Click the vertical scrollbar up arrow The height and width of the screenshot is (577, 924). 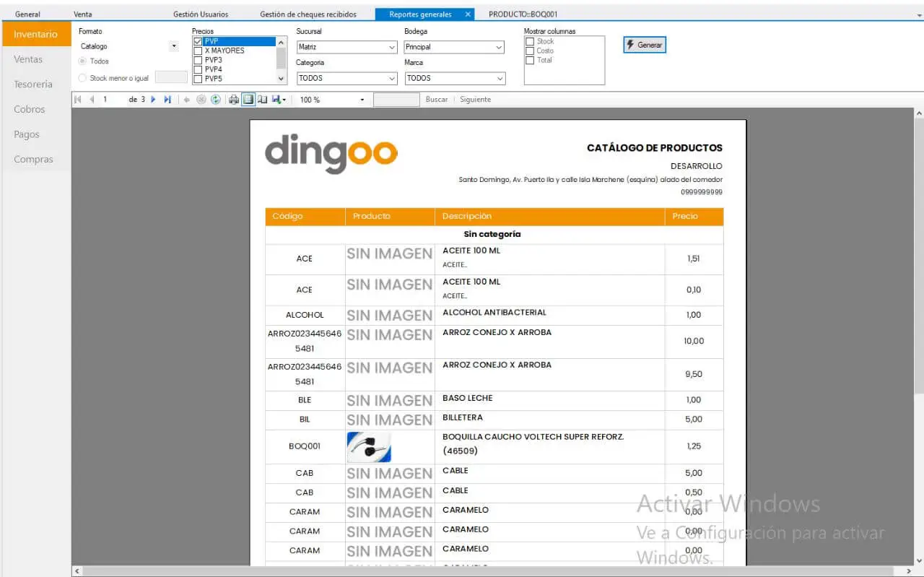(x=919, y=113)
